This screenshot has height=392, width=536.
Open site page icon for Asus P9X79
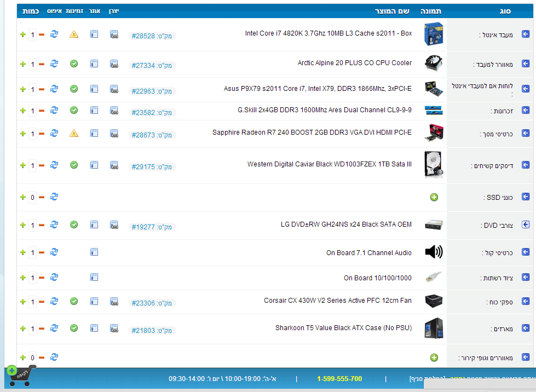point(94,89)
